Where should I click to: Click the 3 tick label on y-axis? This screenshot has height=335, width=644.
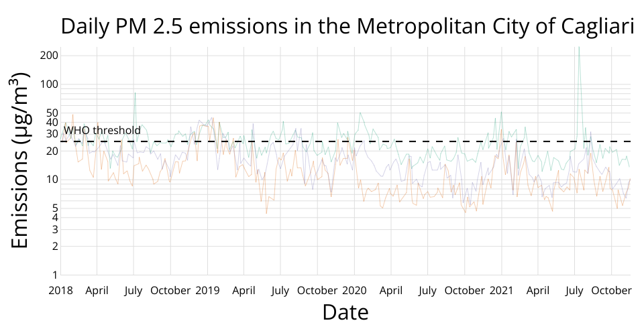click(x=54, y=229)
